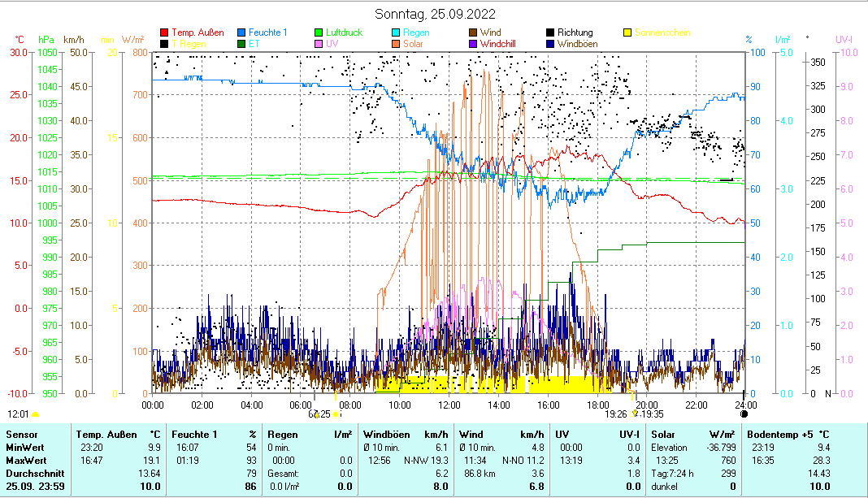Click the chart title Sonntag, 25.09.2022

pos(435,14)
